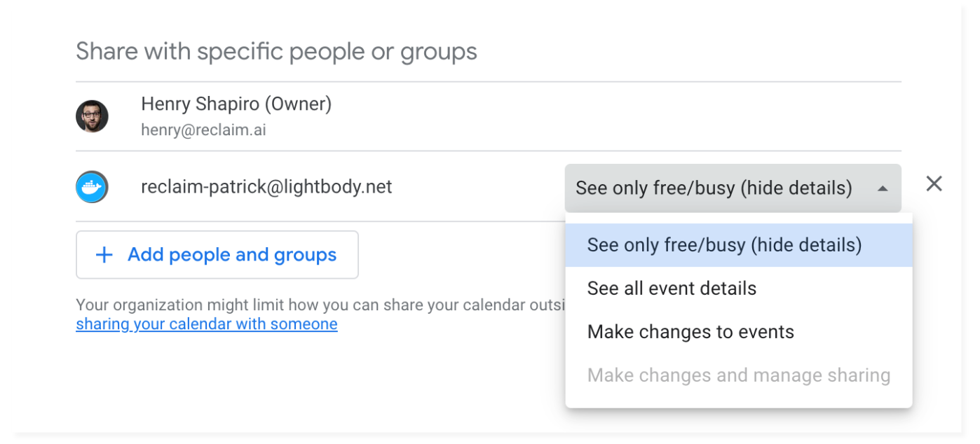The image size is (980, 444).
Task: Click Henry Shapiro's profile photo avatar
Action: tap(92, 116)
